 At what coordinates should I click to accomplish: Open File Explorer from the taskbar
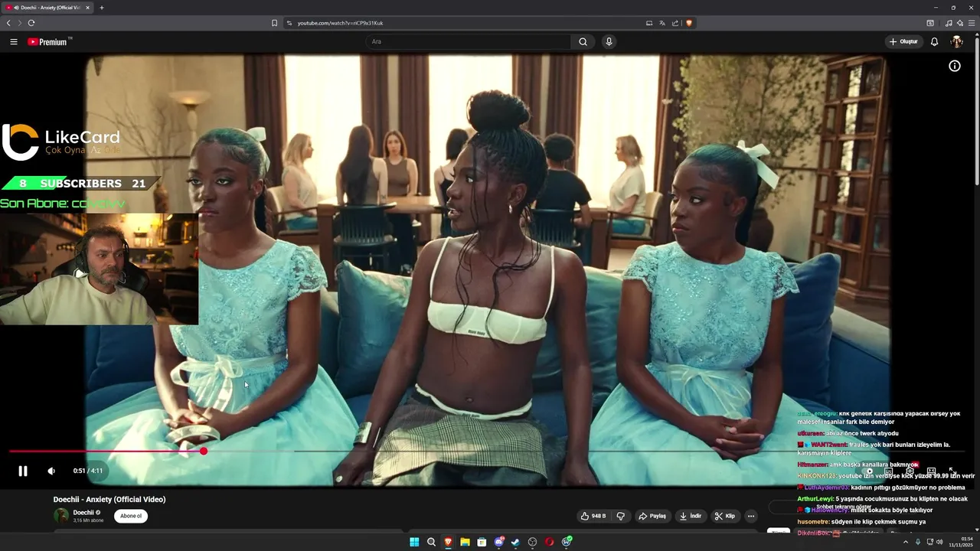465,542
